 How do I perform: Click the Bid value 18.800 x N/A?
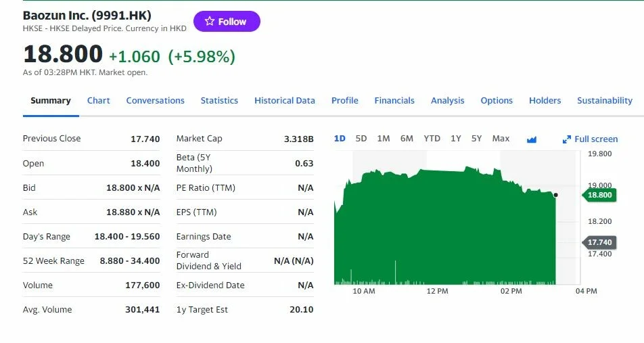(133, 187)
